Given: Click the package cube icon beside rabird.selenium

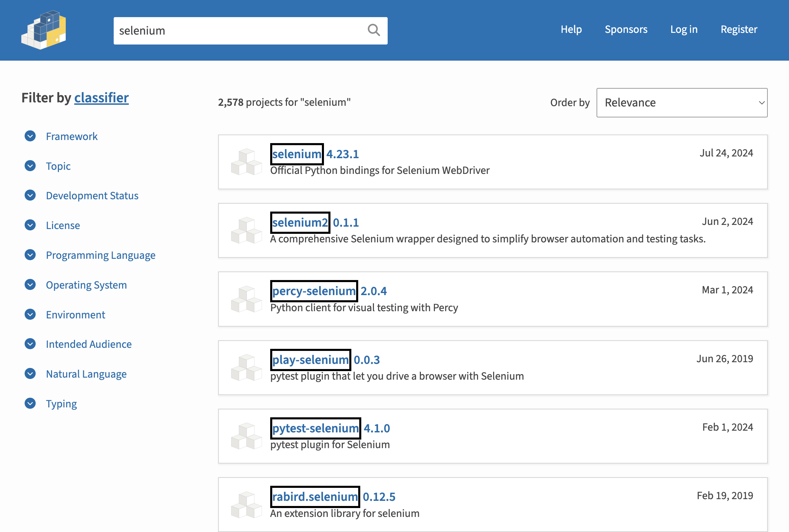Looking at the screenshot, I should coord(247,505).
